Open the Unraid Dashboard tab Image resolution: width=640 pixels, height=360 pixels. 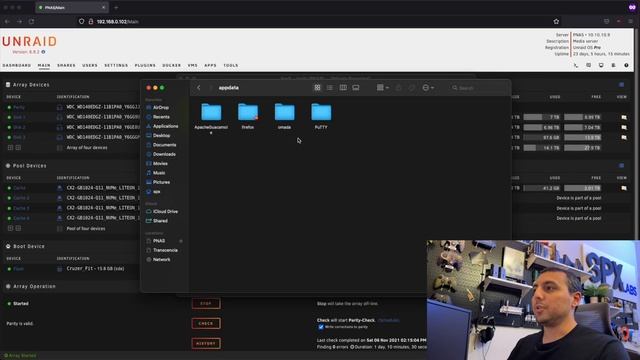click(17, 65)
